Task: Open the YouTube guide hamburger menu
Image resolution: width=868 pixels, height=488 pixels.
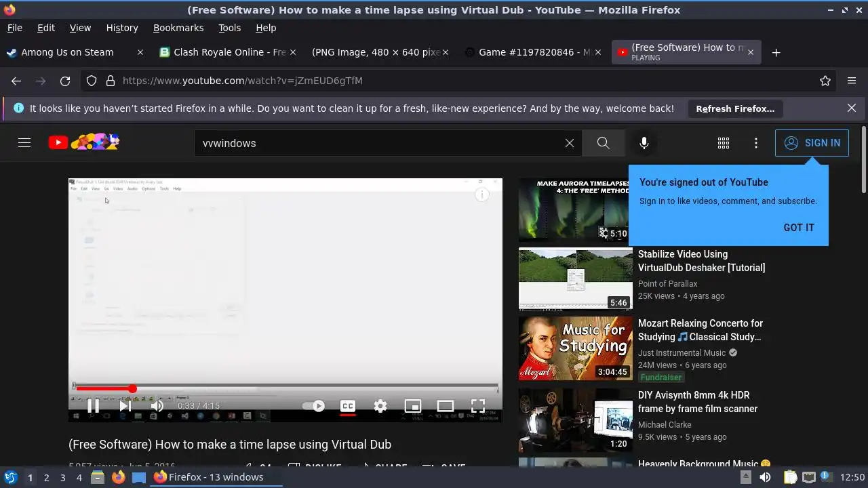Action: point(24,143)
